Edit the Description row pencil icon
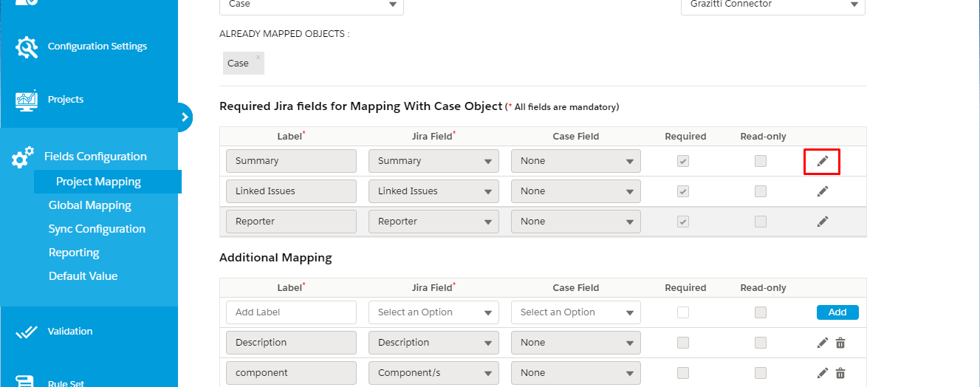 pyautogui.click(x=822, y=343)
